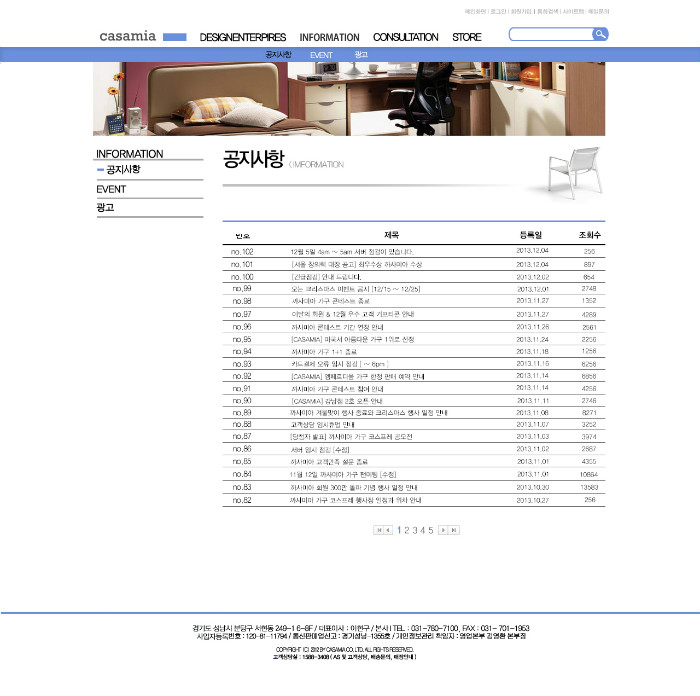Open notice no.82 title
The height and width of the screenshot is (696, 700).
click(355, 500)
